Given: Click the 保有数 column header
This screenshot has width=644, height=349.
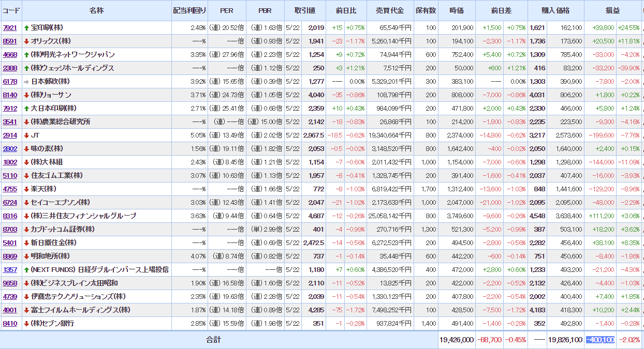Looking at the screenshot, I should click(426, 10).
